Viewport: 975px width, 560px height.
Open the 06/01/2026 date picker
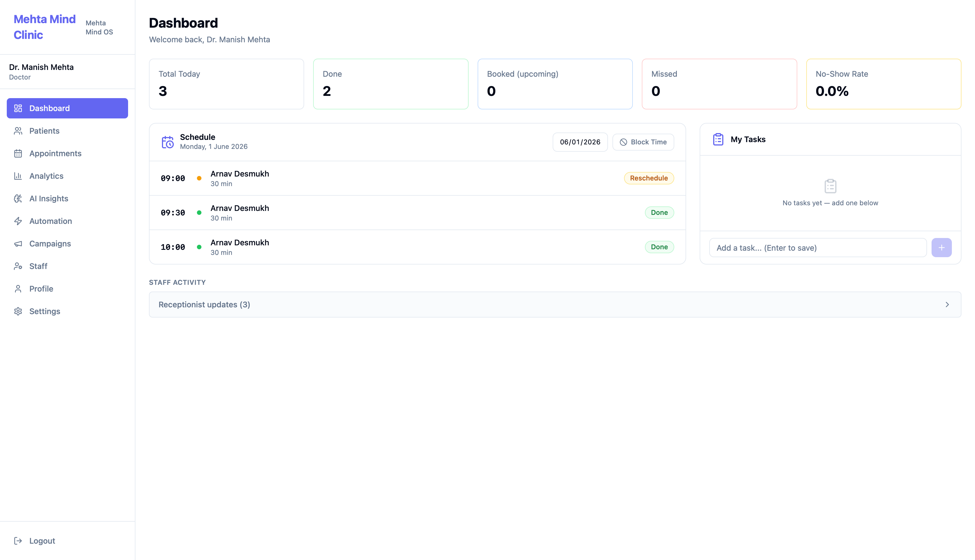click(x=580, y=142)
